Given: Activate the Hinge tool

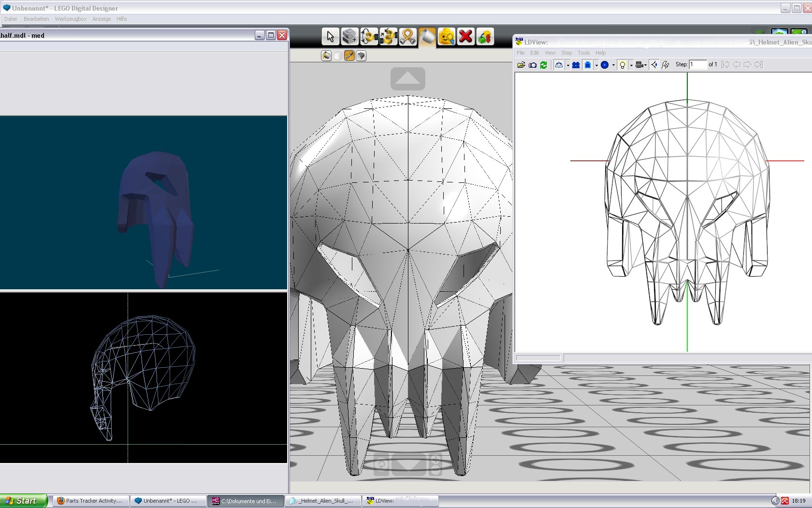Looking at the screenshot, I should (x=369, y=37).
